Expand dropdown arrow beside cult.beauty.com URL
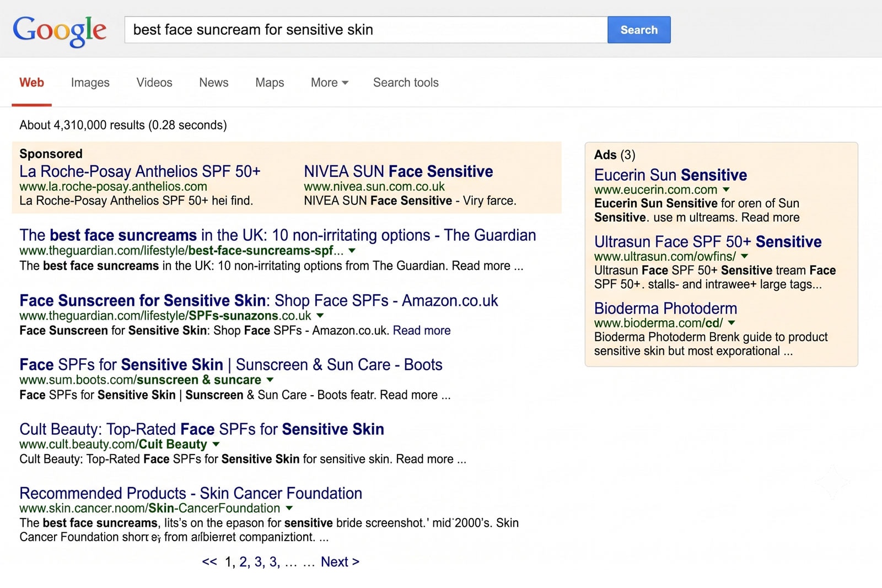882x588 pixels. [216, 444]
